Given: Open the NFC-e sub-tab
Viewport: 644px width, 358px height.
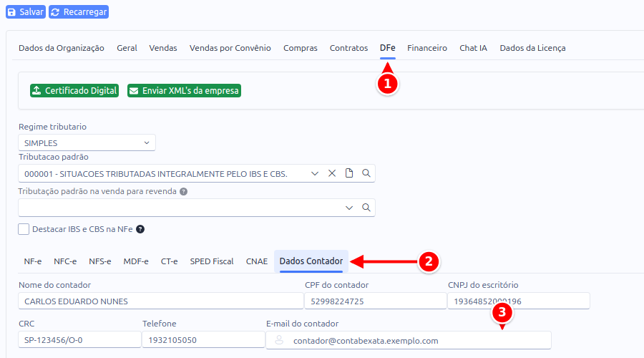Looking at the screenshot, I should coord(65,261).
